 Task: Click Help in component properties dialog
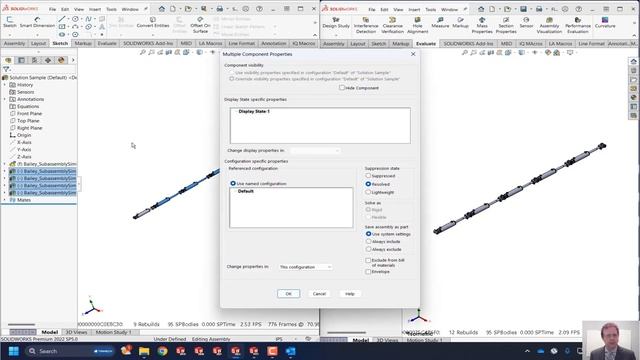coord(350,293)
